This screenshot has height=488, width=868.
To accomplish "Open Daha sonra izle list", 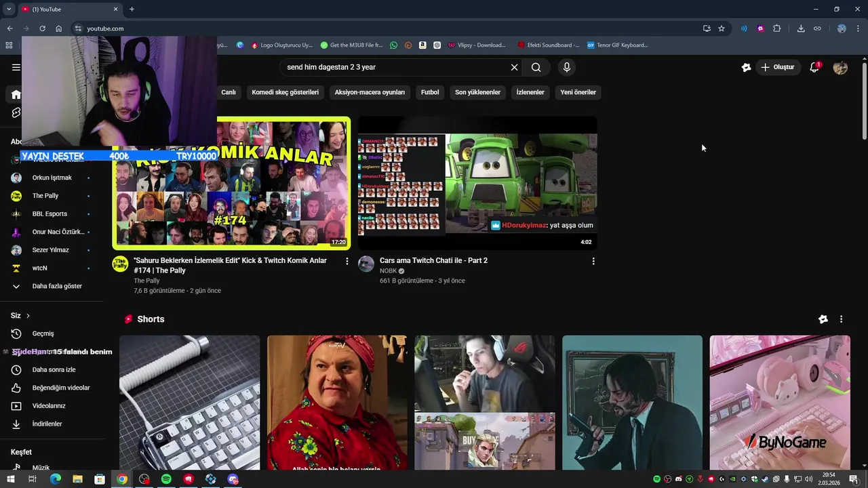I will [x=52, y=369].
